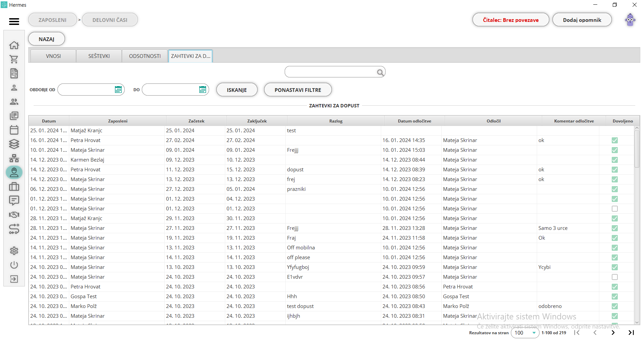Toggle Dovoljeno for Petra Hrovat 27. 02. 2024
This screenshot has height=346, width=644.
(x=615, y=140)
